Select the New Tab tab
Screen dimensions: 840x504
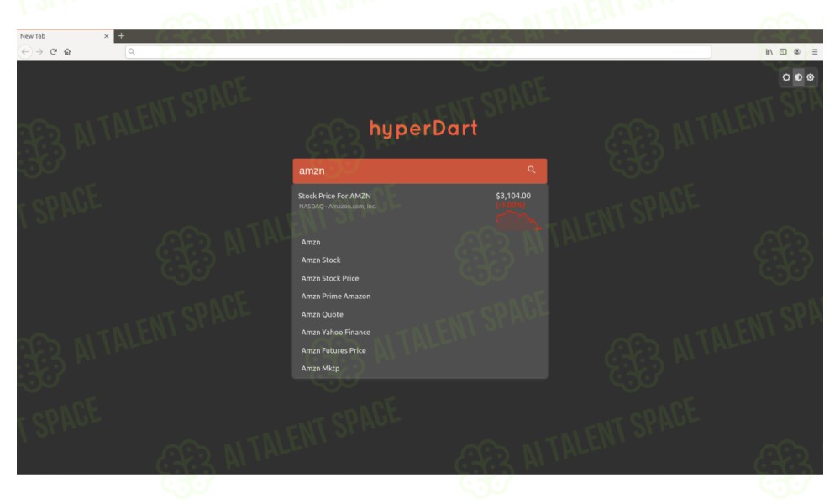click(65, 36)
